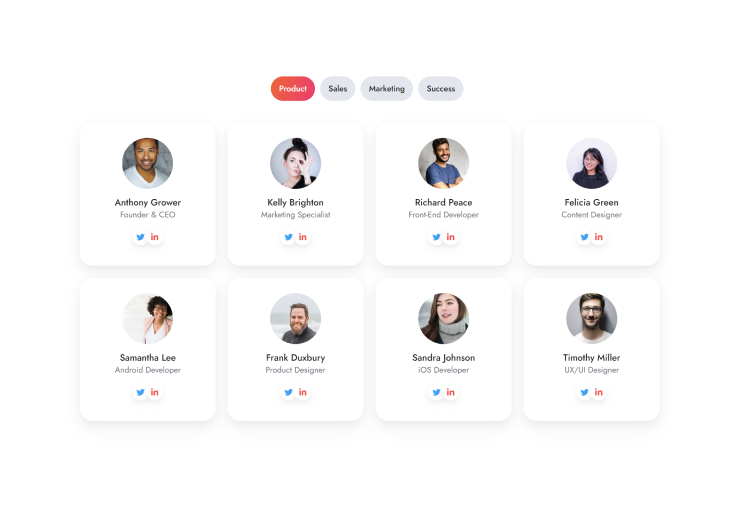Open Felicia Green's Twitter icon
This screenshot has width=740, height=519.
point(584,237)
